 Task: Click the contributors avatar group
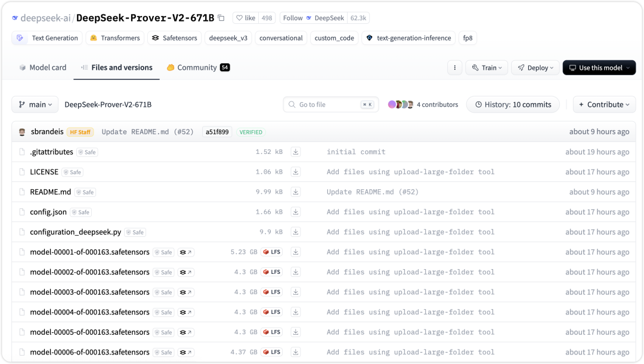[401, 104]
